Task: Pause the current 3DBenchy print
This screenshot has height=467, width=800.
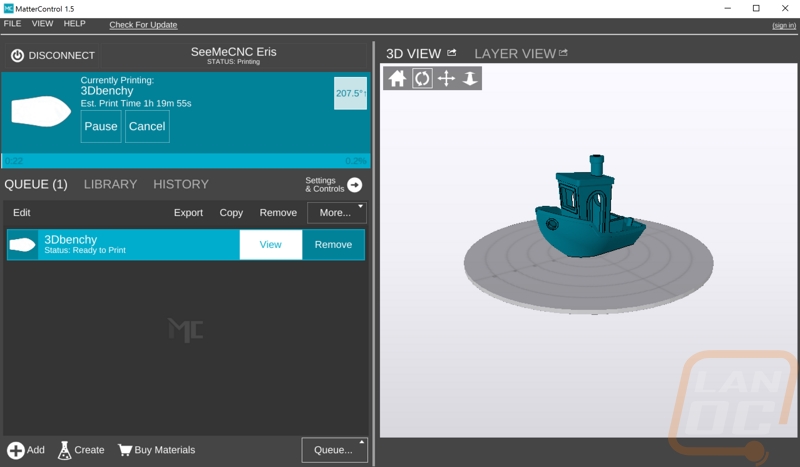Action: pyautogui.click(x=101, y=127)
